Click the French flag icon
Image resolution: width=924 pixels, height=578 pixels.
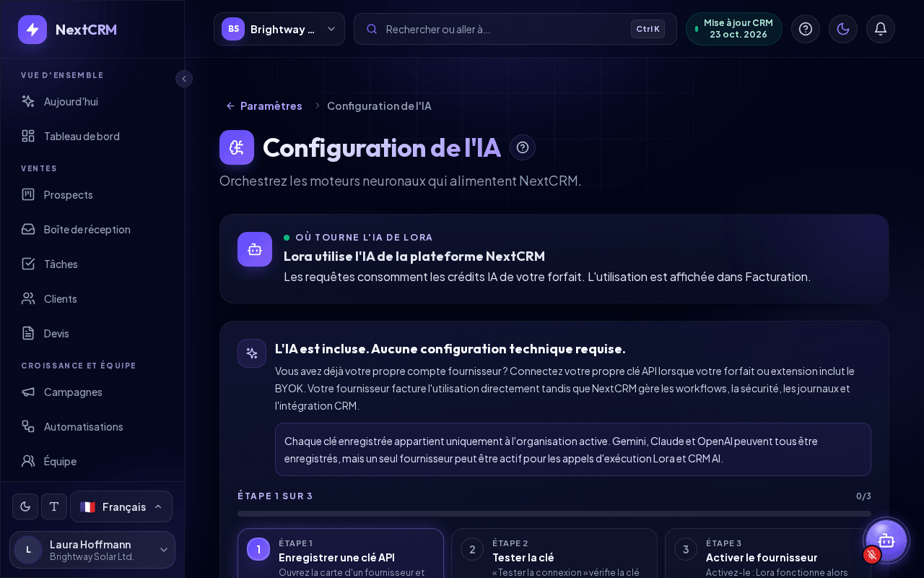click(87, 506)
